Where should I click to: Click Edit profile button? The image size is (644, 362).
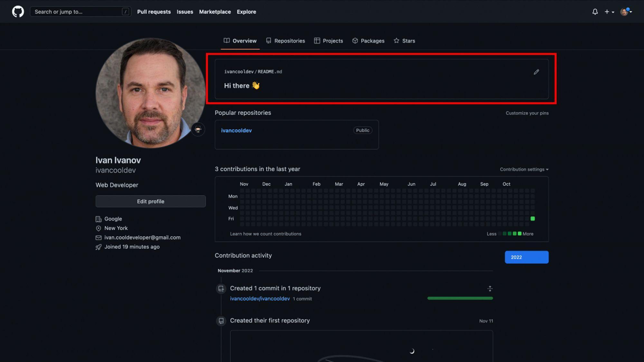coord(150,201)
